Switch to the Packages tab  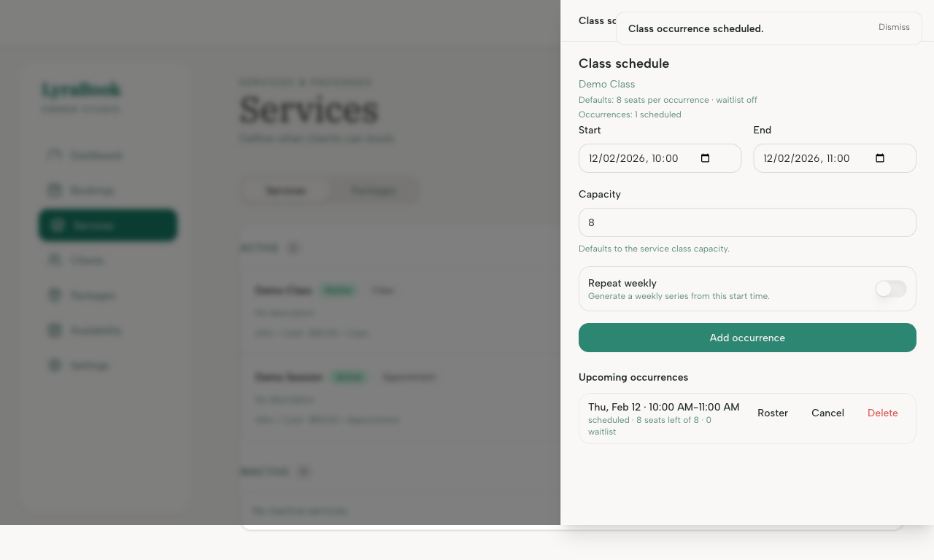point(373,190)
